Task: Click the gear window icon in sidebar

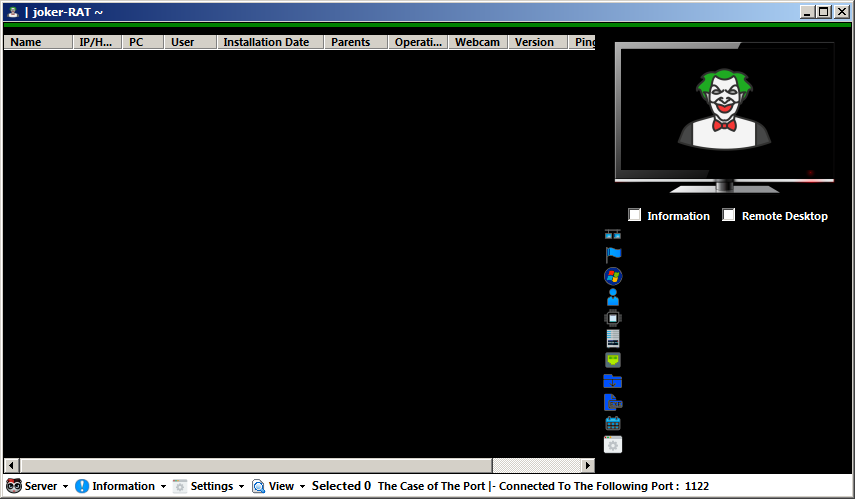Action: [x=613, y=444]
